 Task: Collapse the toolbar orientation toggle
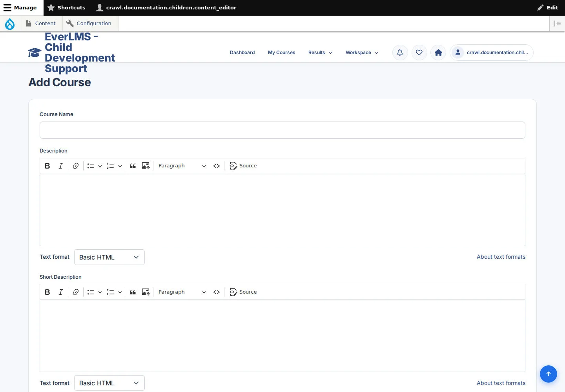point(557,24)
